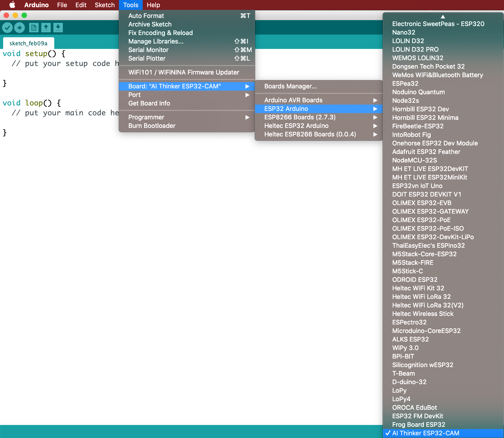This screenshot has width=504, height=438.
Task: Expand the Board: "AI Thinker ESP32-CAM" submenu
Action: 187,86
